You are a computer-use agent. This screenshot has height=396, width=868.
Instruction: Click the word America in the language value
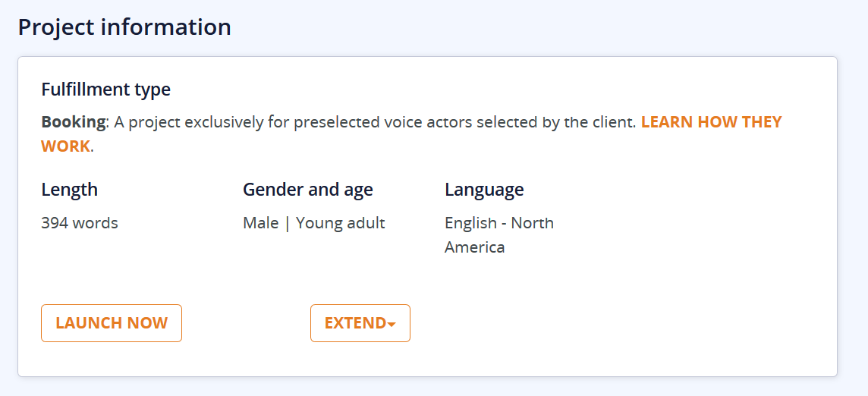[x=474, y=247]
